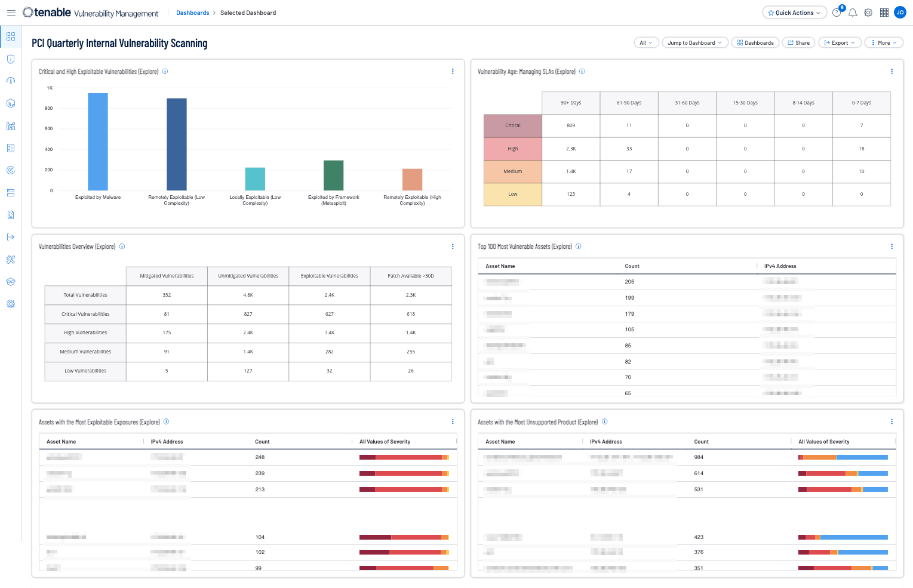Screen dimensions: 913x588
Task: Open Most Unsupported Product widget options
Action: coord(892,421)
